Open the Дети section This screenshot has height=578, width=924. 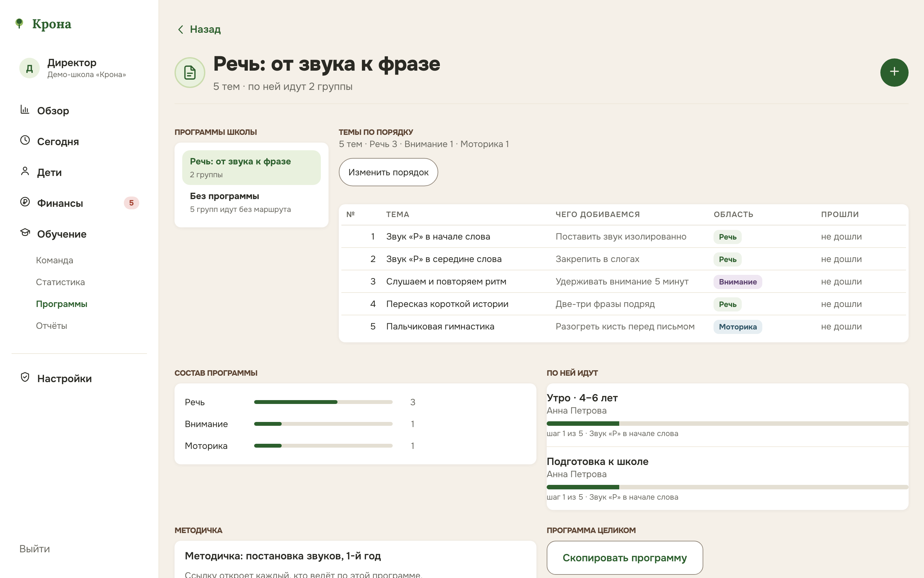[79, 172]
